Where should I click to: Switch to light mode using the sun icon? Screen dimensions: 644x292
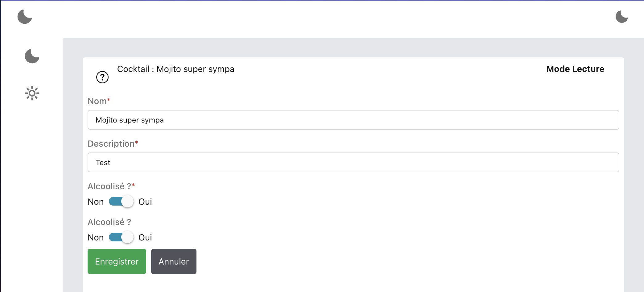pos(32,93)
